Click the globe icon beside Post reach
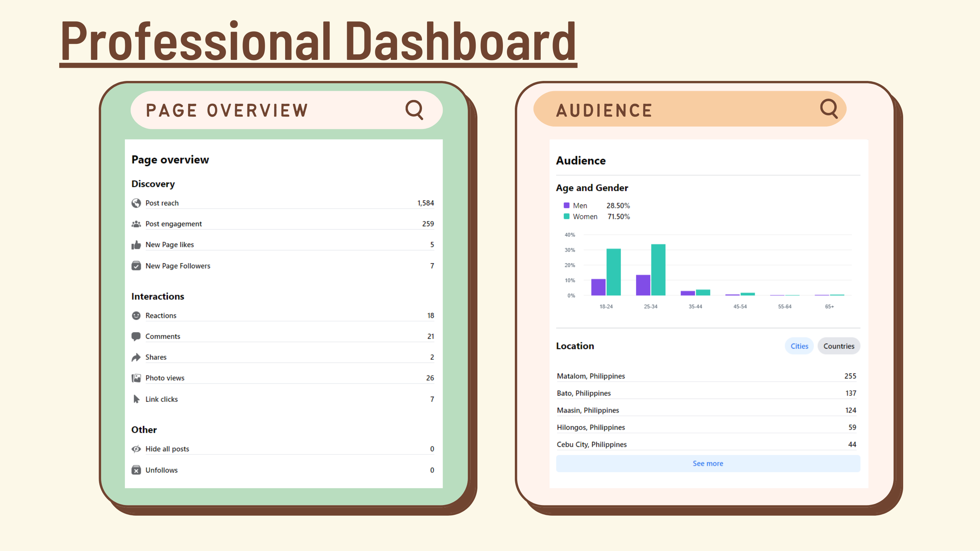The image size is (980, 551). pos(136,203)
